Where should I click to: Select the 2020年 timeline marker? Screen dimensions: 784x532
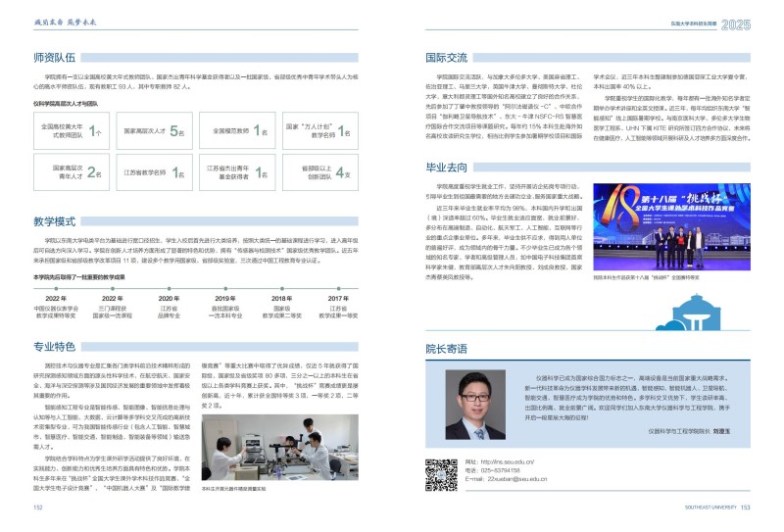pos(169,299)
